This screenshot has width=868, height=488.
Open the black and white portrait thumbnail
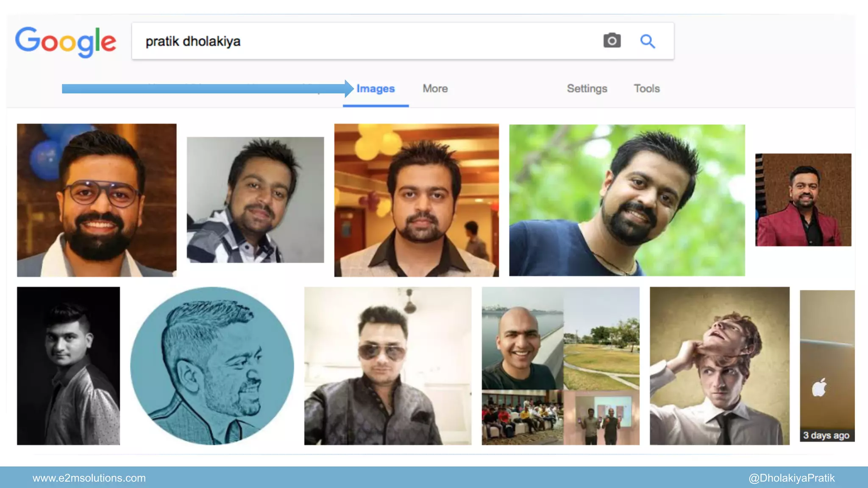click(68, 366)
